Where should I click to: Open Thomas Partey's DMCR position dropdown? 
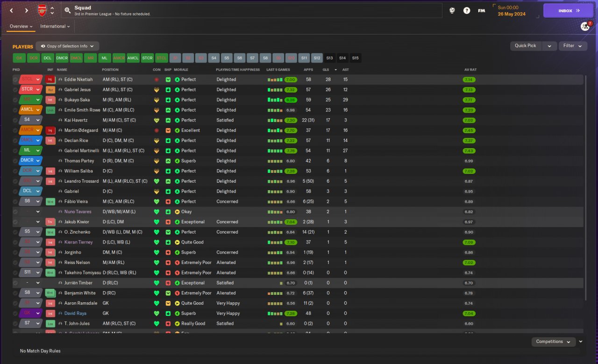[31, 161]
